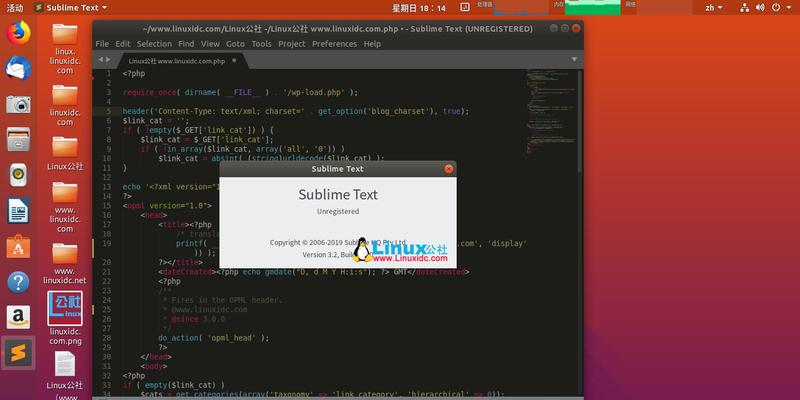This screenshot has width=800, height=400.
Task: Click the volume speaker icon in top bar
Action: (x=760, y=8)
